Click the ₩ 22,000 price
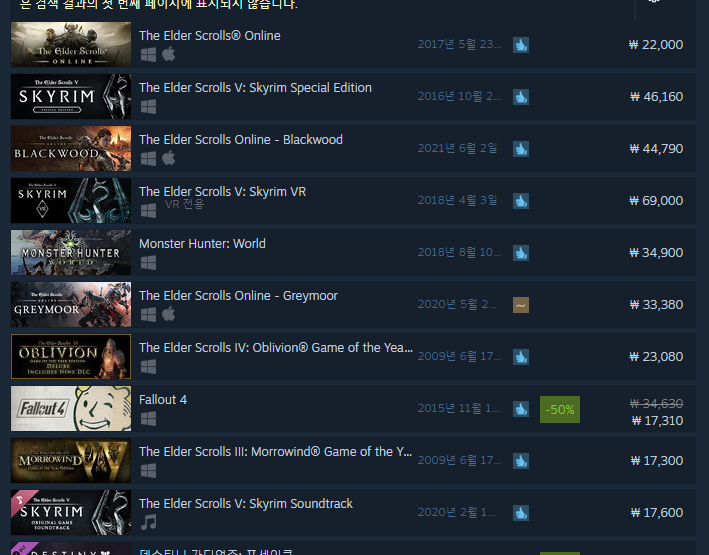Image resolution: width=709 pixels, height=555 pixels. [656, 45]
